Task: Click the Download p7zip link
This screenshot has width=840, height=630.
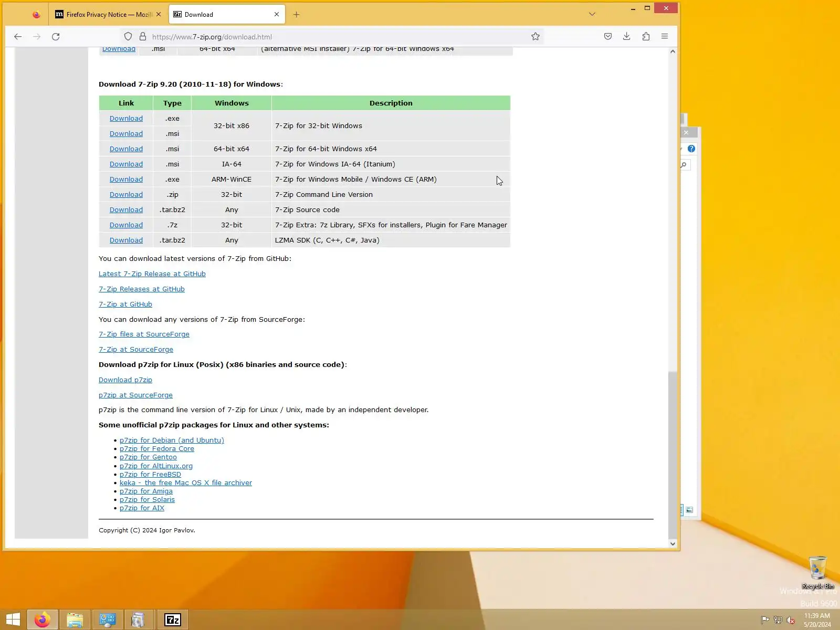Action: coord(125,380)
